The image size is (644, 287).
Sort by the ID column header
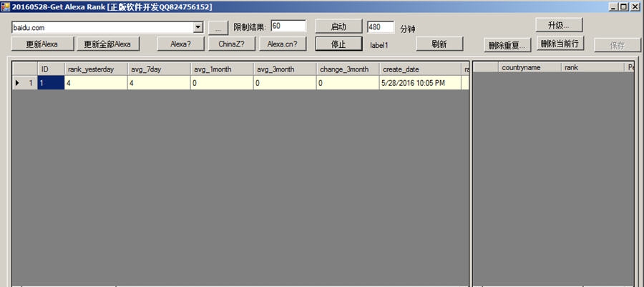click(x=51, y=69)
